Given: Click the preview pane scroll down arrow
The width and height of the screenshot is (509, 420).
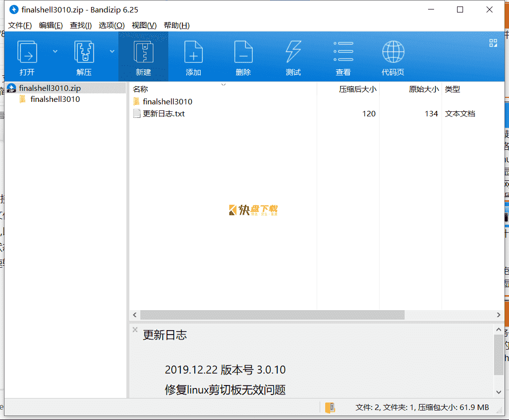Looking at the screenshot, I should point(499,392).
